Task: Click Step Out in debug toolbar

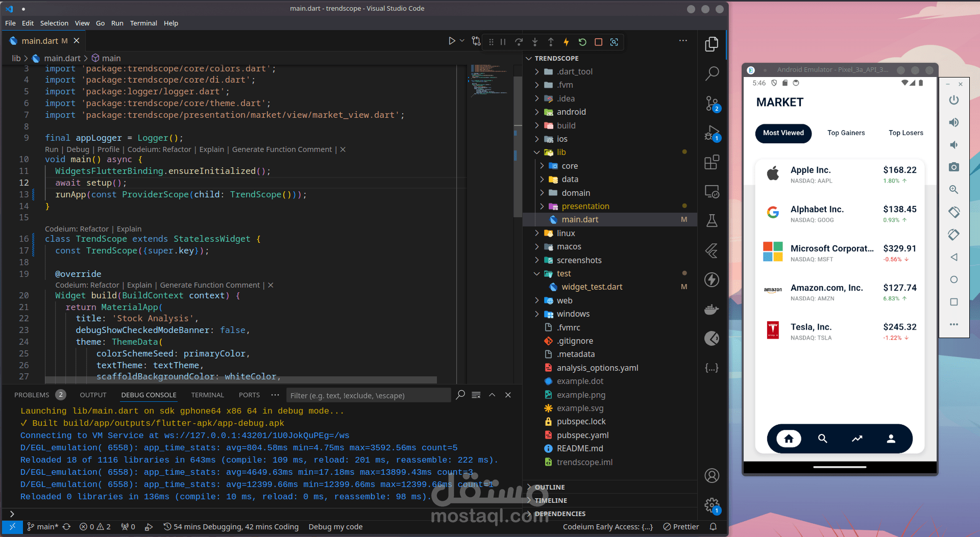Action: pos(551,42)
